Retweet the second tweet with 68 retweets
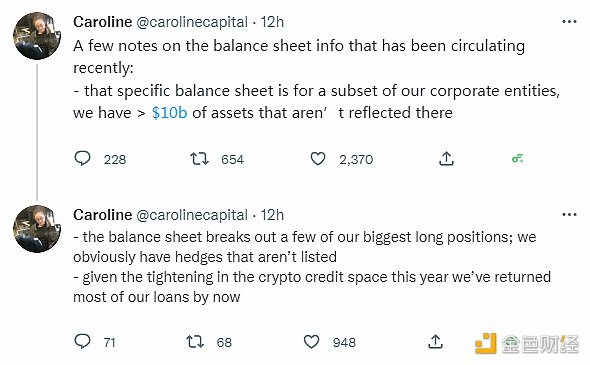 (195, 342)
